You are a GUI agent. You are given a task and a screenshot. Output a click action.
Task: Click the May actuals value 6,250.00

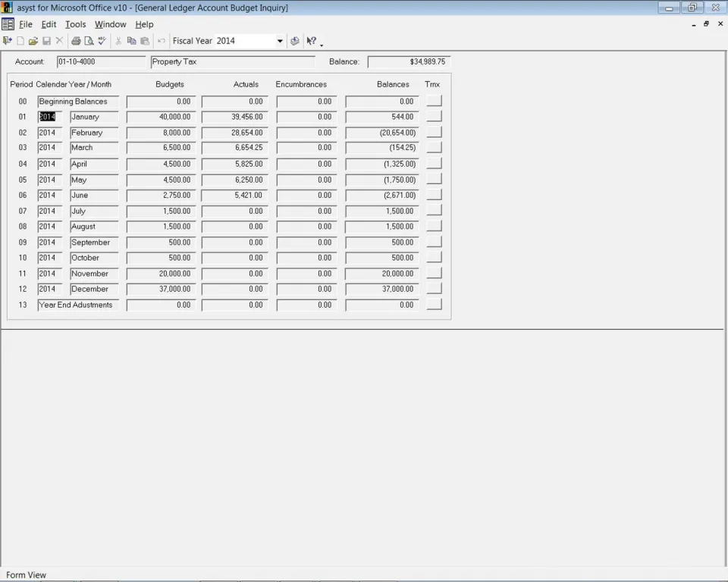click(x=235, y=180)
